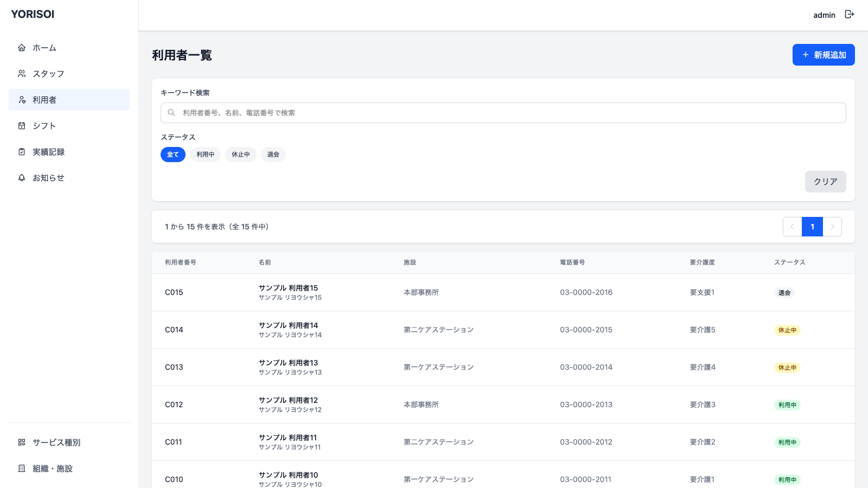Click the result count text 1 から 15 件を表示
Viewport: 868px width, 488px height.
pos(195,227)
